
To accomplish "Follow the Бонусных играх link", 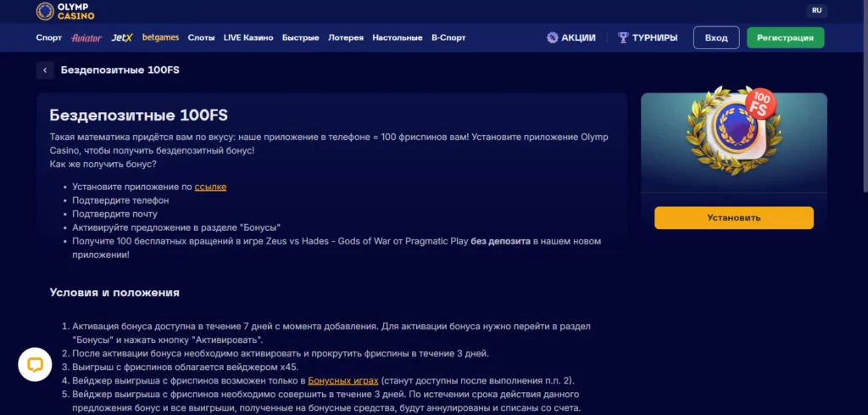I will (343, 381).
